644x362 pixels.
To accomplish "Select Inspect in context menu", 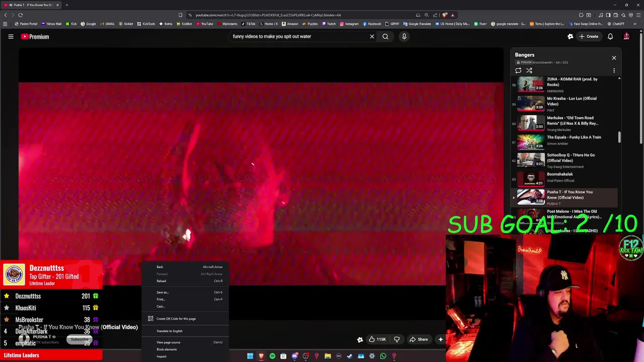I will click(185, 356).
